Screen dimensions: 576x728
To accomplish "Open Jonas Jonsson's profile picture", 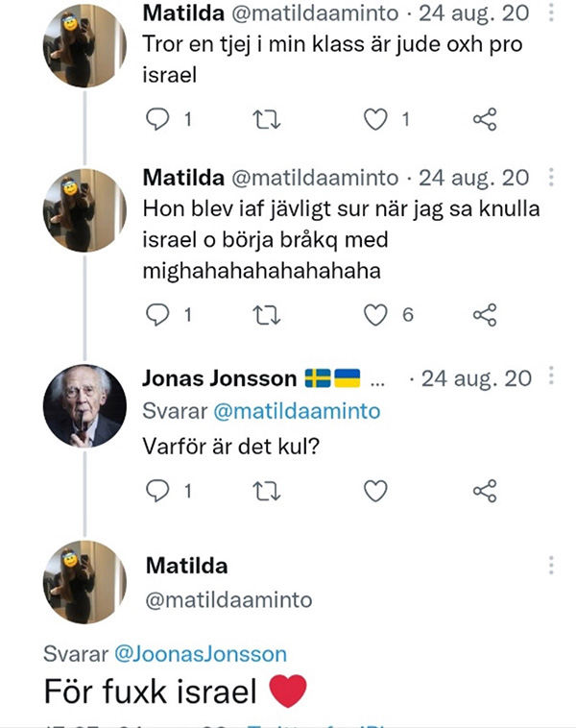I will click(x=85, y=406).
